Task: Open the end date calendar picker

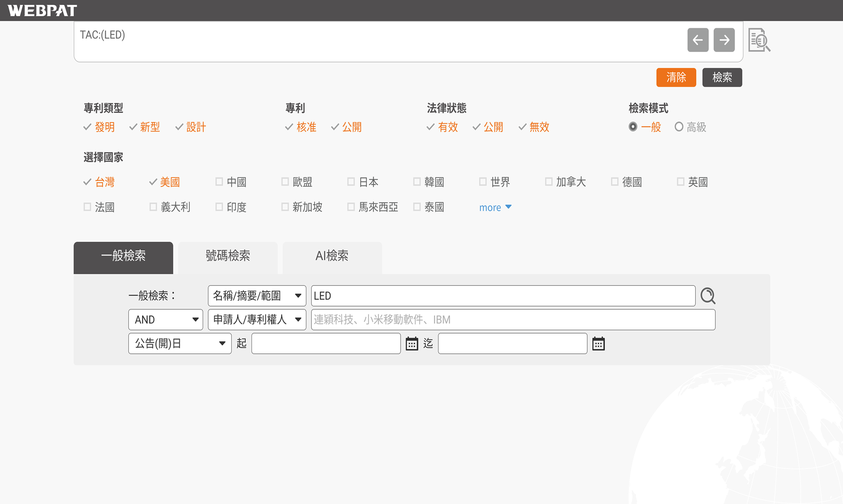Action: tap(598, 344)
